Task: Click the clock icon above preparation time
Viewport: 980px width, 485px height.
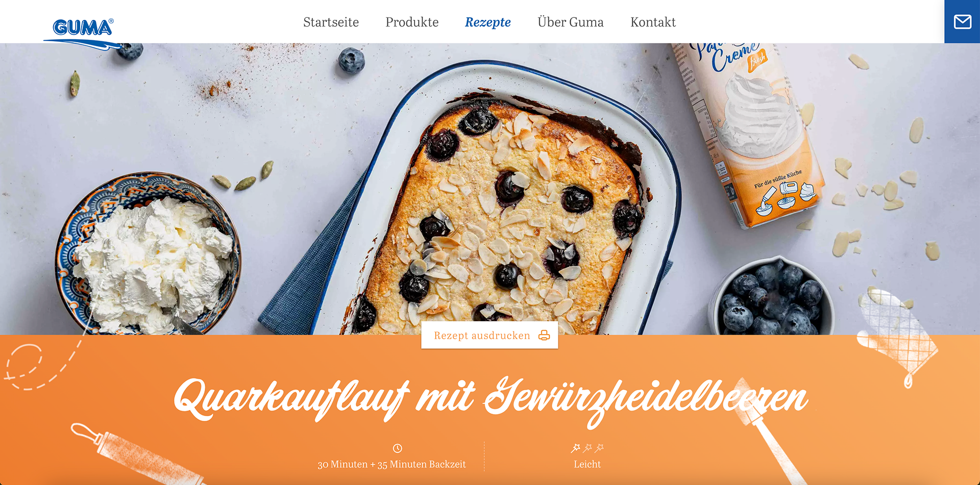Action: coord(398,448)
